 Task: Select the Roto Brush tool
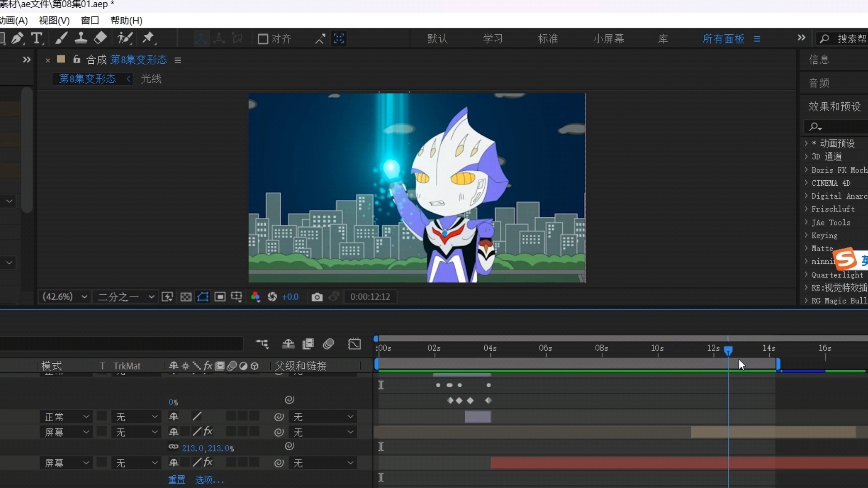pos(125,38)
